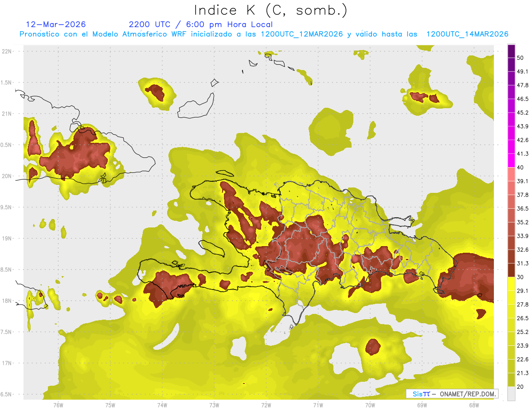Click the 'Indice K (C, somb.)' title

(x=270, y=11)
